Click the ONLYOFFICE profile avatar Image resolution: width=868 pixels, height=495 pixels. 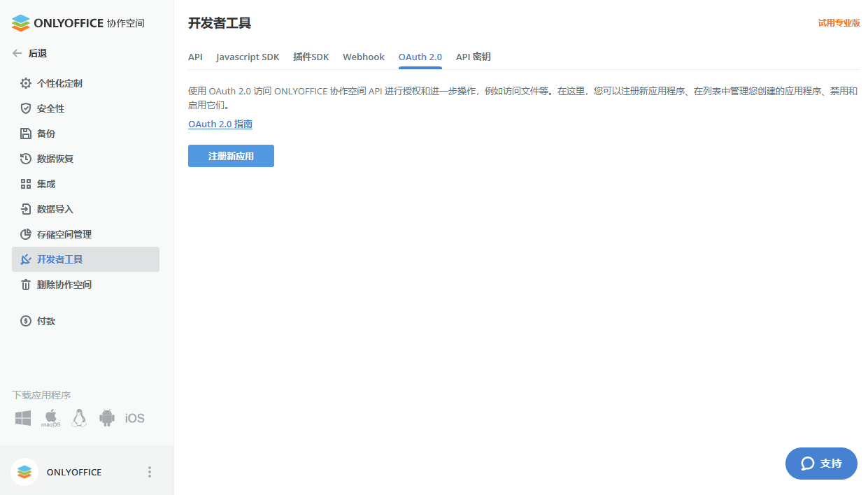[24, 472]
